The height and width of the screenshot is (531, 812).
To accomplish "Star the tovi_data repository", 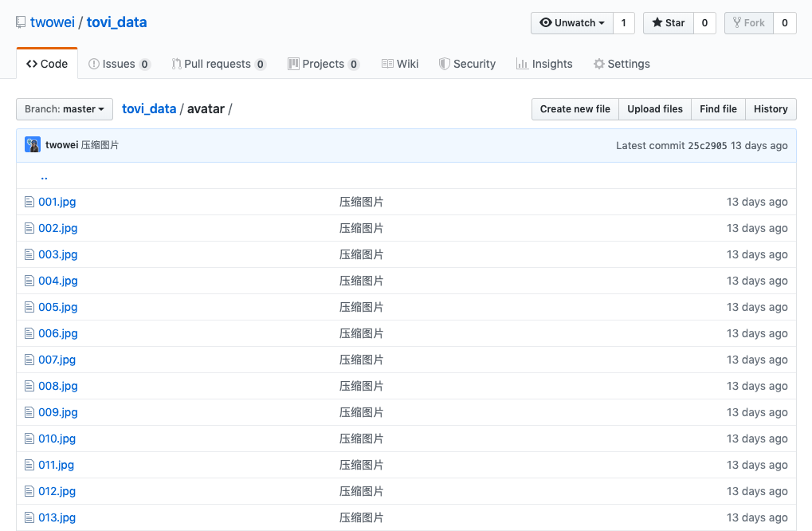I will tap(668, 23).
